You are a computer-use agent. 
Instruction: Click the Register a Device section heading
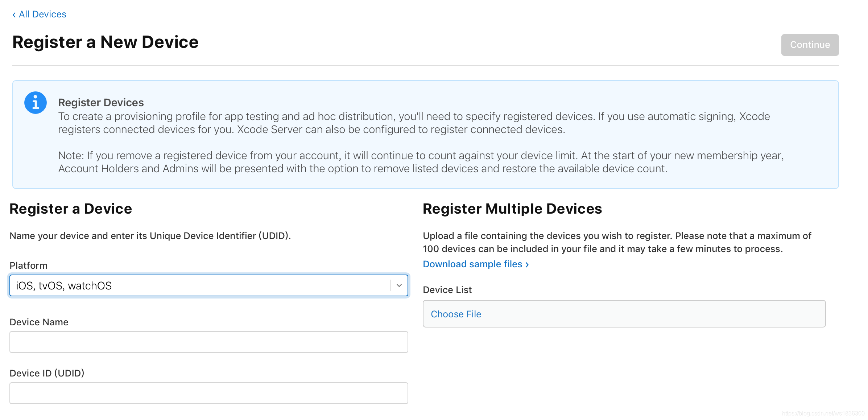pos(71,209)
